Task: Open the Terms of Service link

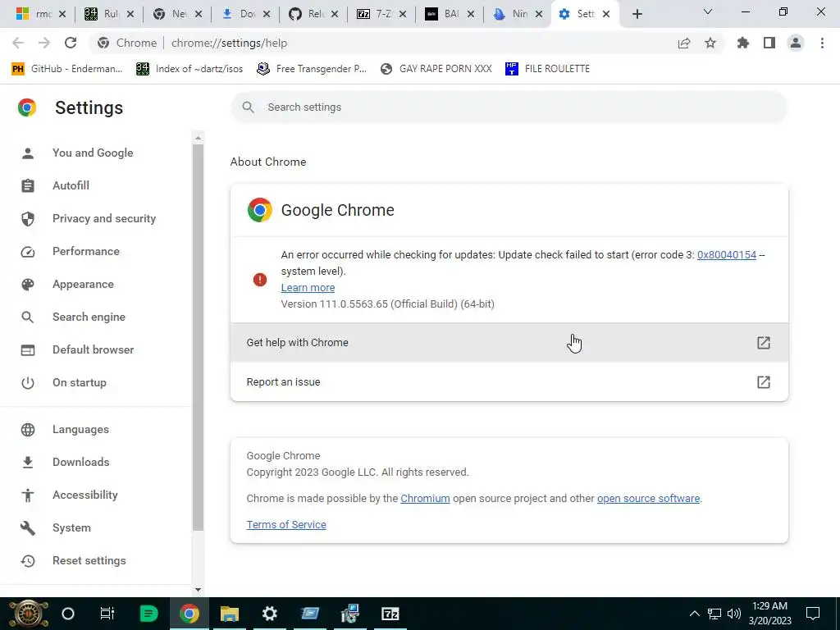Action: pyautogui.click(x=286, y=525)
